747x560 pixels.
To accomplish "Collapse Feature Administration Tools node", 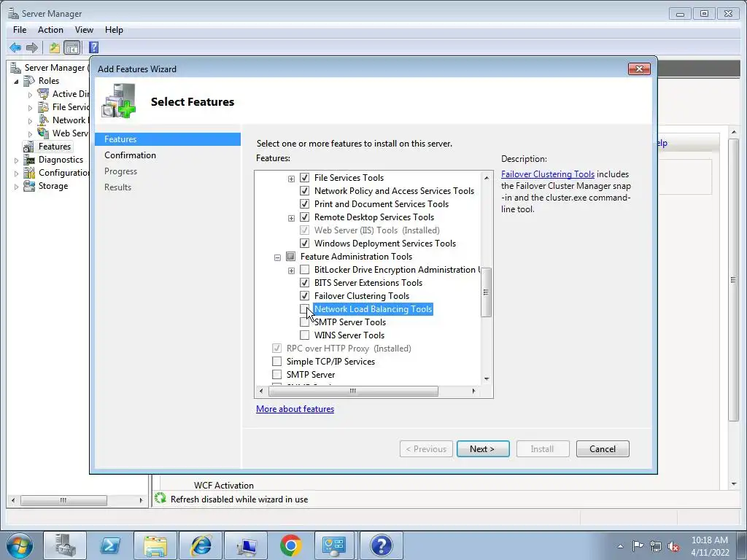I will coord(277,257).
